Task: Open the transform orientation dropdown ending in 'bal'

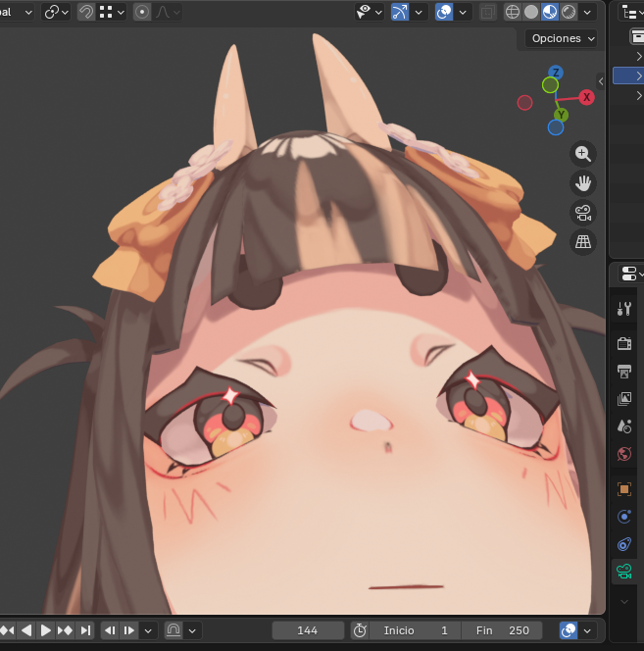Action: pyautogui.click(x=16, y=13)
